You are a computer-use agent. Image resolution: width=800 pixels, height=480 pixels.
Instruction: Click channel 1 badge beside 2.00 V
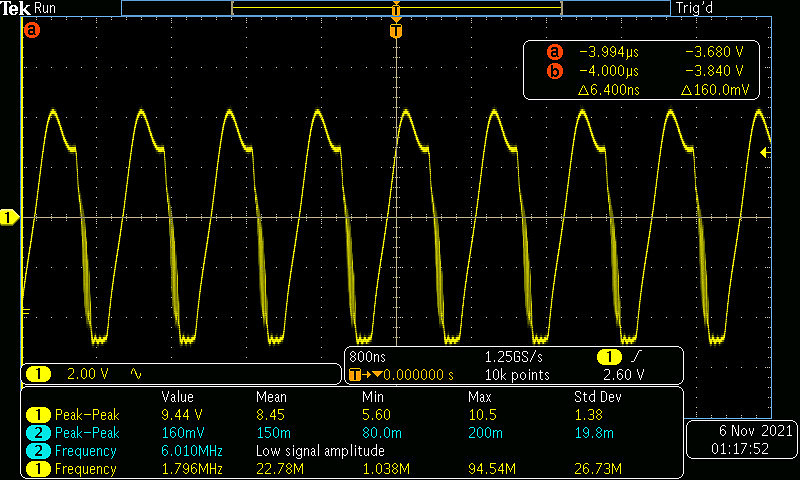coord(38,374)
